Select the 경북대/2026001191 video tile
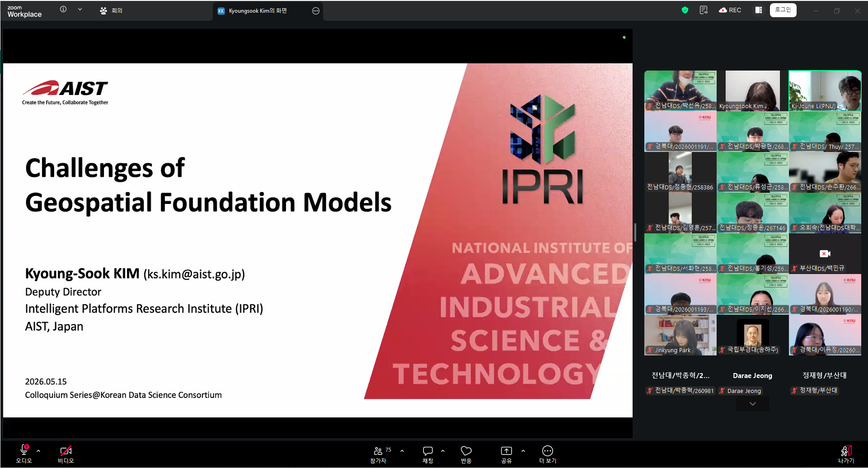This screenshot has height=468, width=868. tap(680, 131)
